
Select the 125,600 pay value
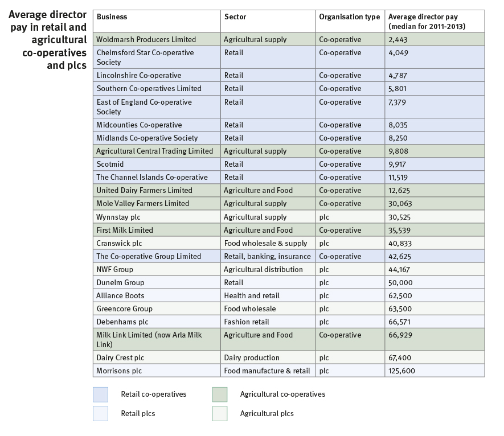[x=401, y=371]
